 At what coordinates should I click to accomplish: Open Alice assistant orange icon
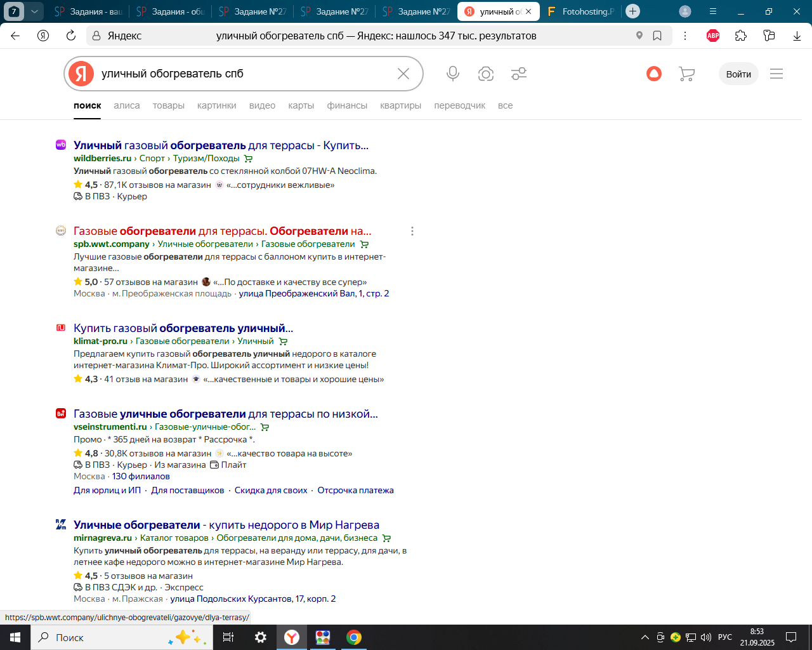tap(654, 74)
